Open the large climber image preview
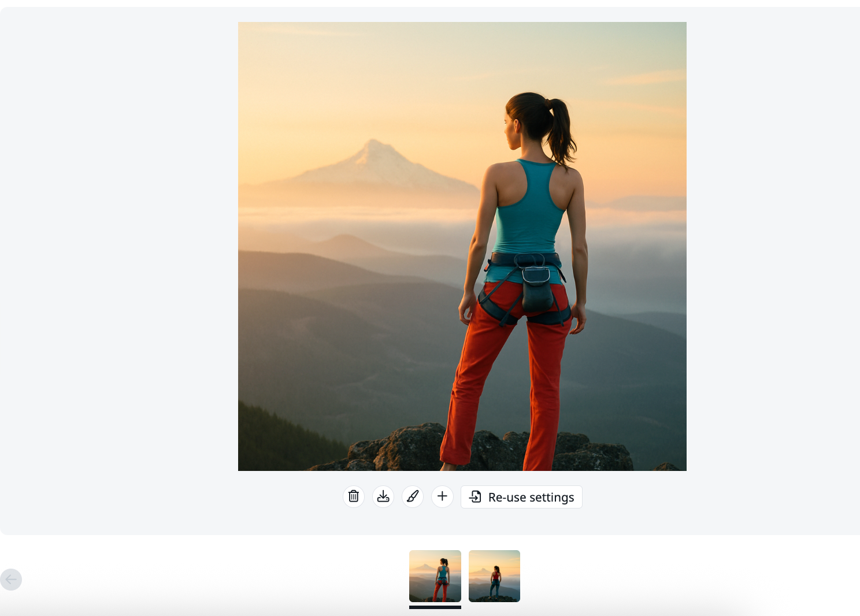This screenshot has width=860, height=616. coord(462,246)
